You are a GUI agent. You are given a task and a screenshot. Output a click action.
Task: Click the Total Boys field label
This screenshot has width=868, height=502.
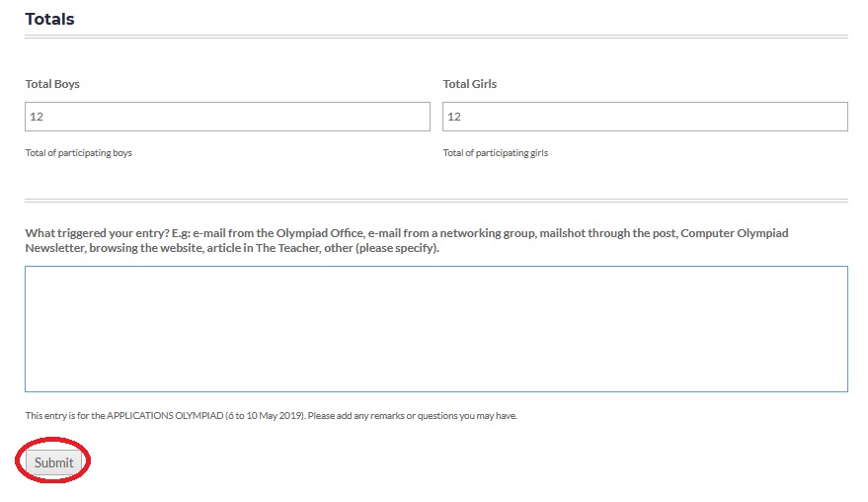(52, 84)
